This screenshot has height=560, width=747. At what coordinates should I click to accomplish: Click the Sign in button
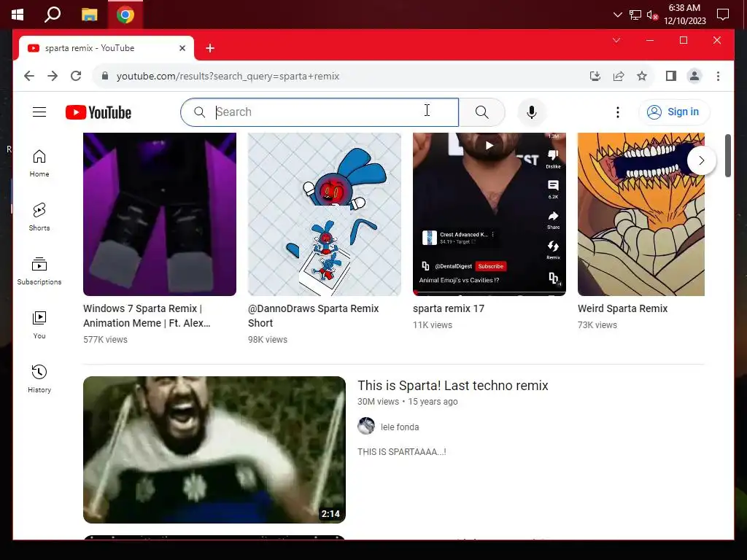(x=673, y=112)
